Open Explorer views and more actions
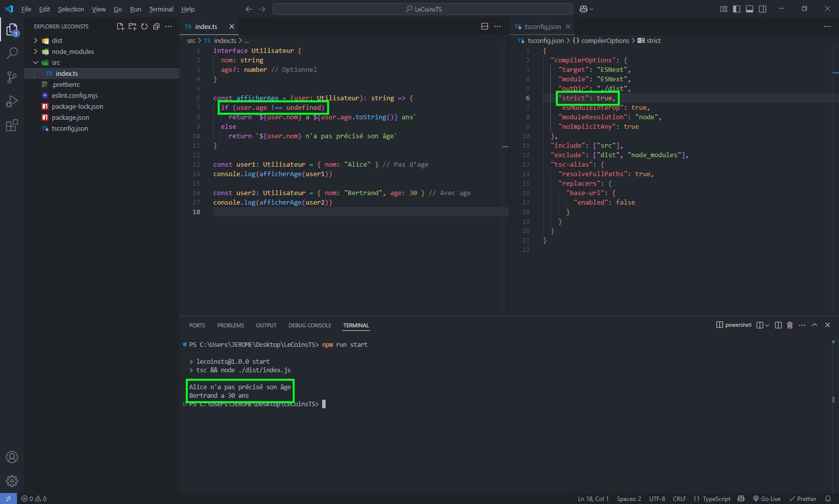The width and height of the screenshot is (839, 504). point(168,26)
